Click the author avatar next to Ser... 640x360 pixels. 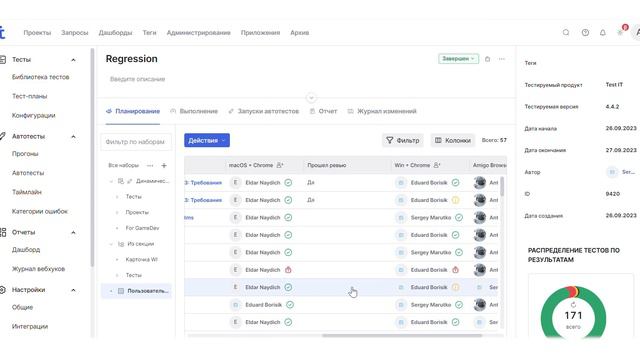pos(612,172)
